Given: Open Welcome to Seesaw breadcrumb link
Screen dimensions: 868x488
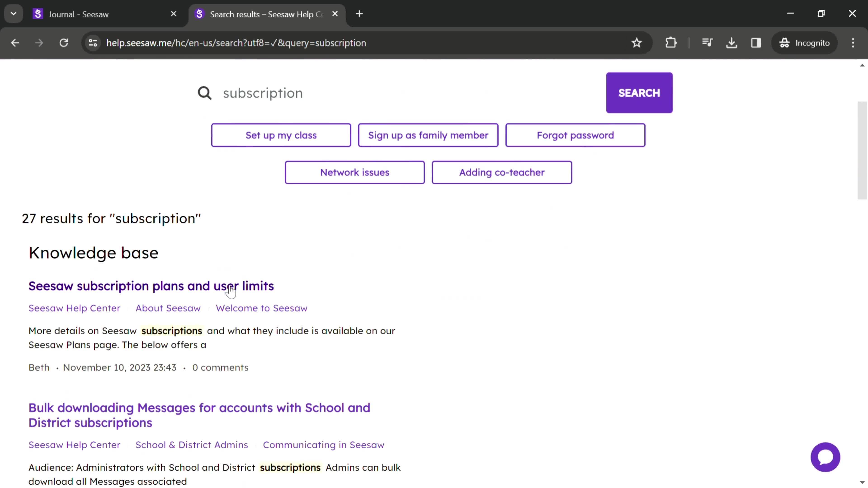Looking at the screenshot, I should [x=262, y=308].
